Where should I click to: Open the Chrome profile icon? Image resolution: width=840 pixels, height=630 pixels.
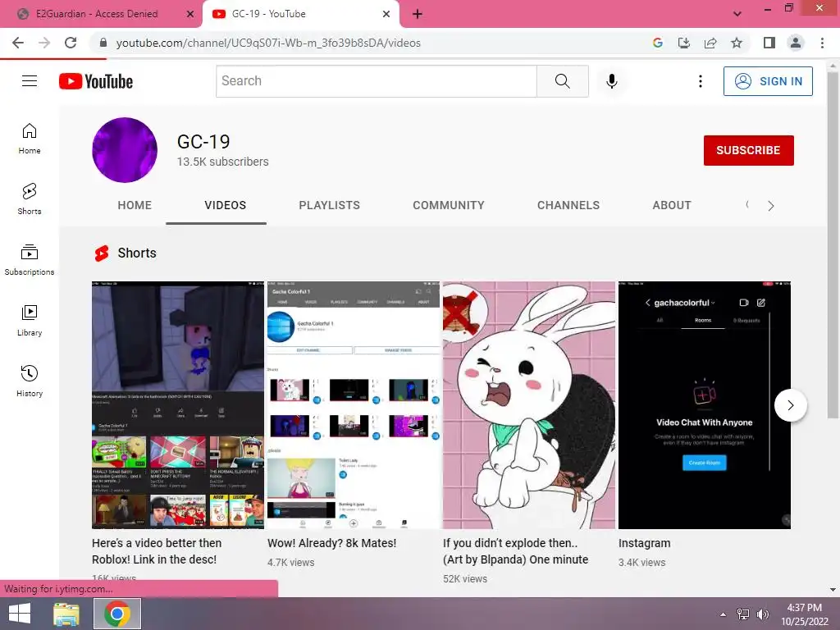point(796,43)
